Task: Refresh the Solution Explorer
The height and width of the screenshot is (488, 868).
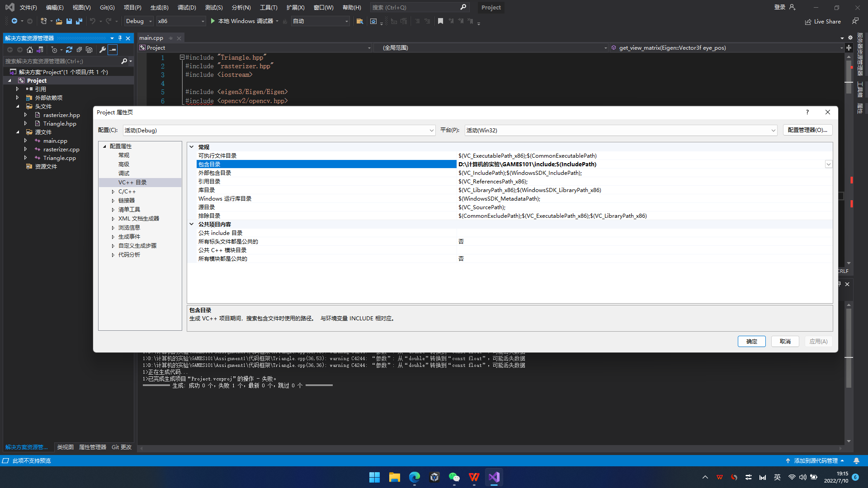Action: (x=69, y=50)
